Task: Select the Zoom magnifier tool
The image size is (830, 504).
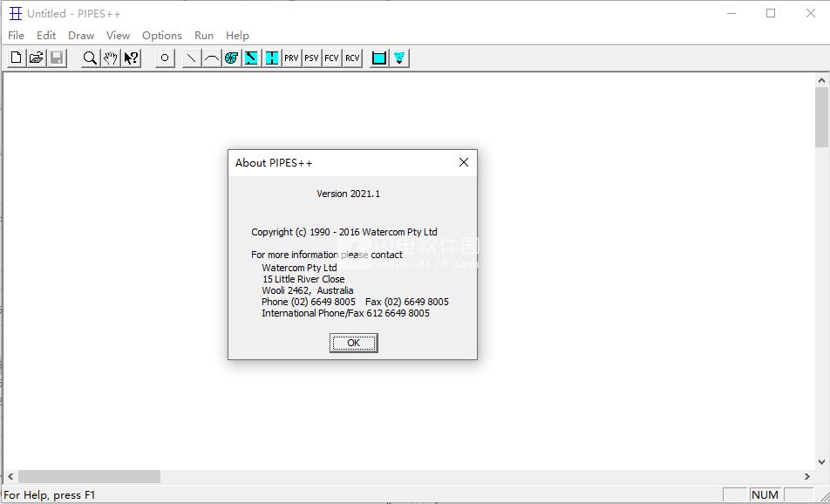Action: (x=91, y=58)
